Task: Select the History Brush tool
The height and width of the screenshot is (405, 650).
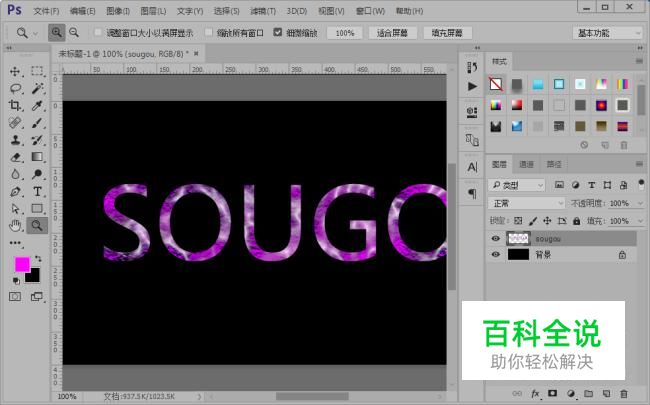Action: pyautogui.click(x=37, y=140)
